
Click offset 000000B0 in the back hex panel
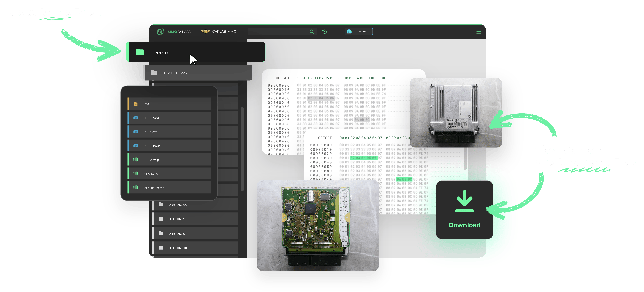tap(278, 124)
